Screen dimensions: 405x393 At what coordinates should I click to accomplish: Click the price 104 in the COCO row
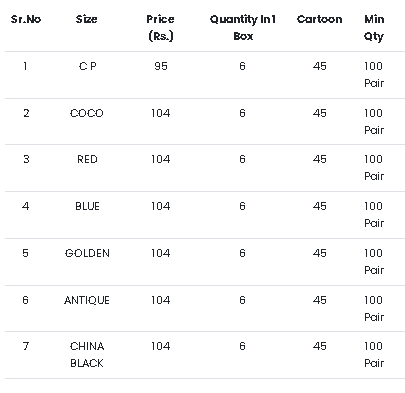pyautogui.click(x=160, y=113)
